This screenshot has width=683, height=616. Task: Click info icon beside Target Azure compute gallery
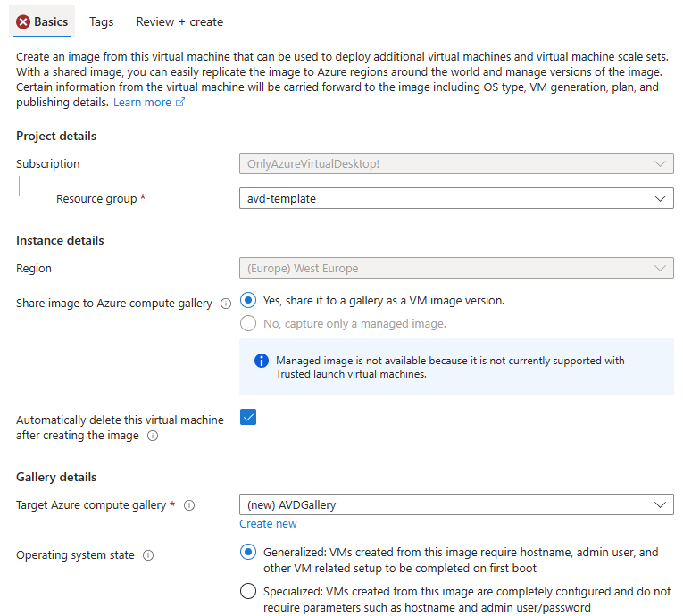click(x=189, y=505)
